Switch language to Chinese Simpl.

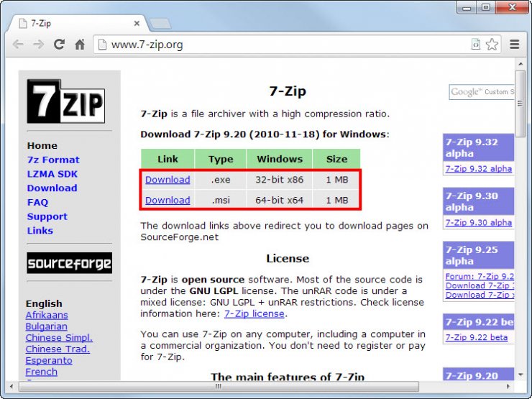click(x=59, y=338)
